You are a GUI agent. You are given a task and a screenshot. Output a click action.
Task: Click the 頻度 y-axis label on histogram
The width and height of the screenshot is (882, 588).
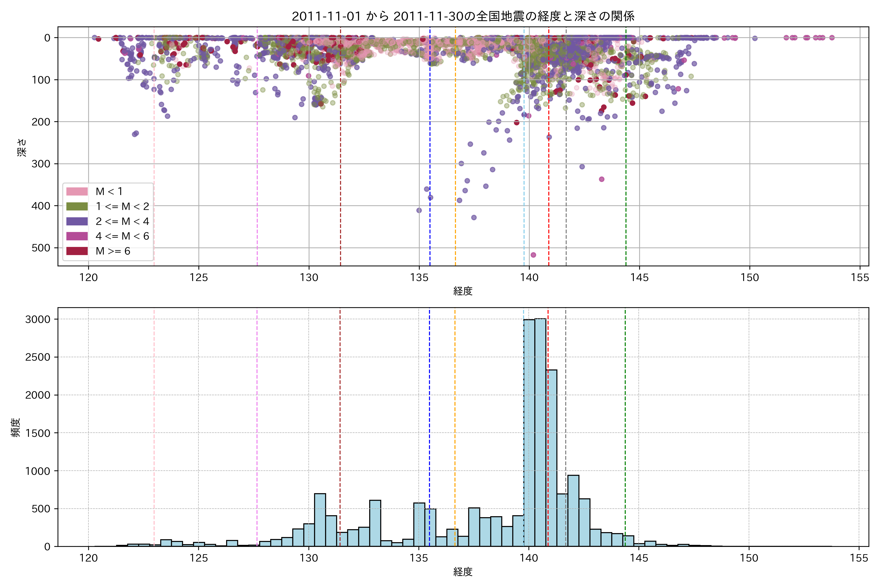pos(16,428)
